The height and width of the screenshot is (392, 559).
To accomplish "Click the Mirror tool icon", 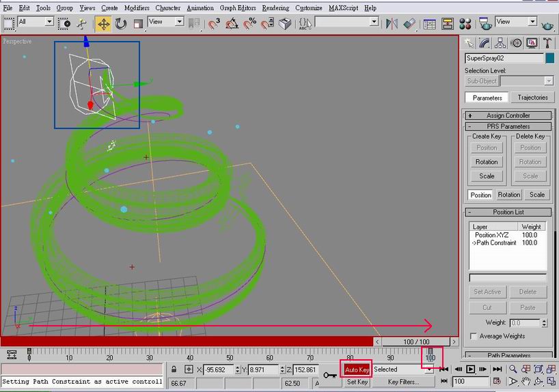I will (392, 24).
